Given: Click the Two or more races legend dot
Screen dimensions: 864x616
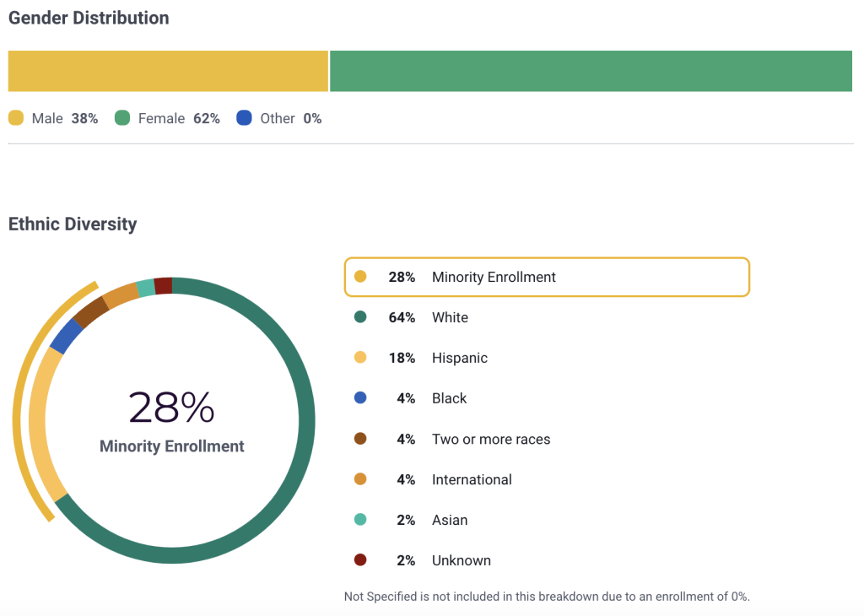Looking at the screenshot, I should (x=362, y=439).
